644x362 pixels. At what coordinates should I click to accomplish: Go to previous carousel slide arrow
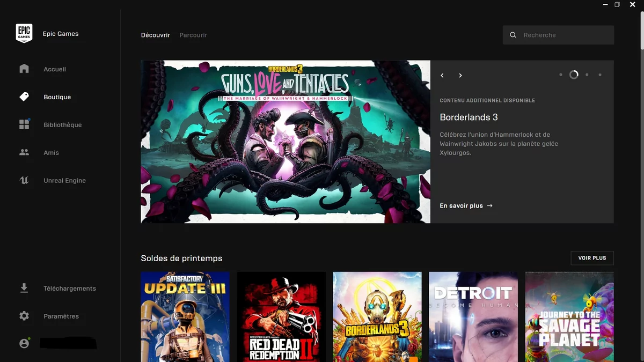(442, 76)
